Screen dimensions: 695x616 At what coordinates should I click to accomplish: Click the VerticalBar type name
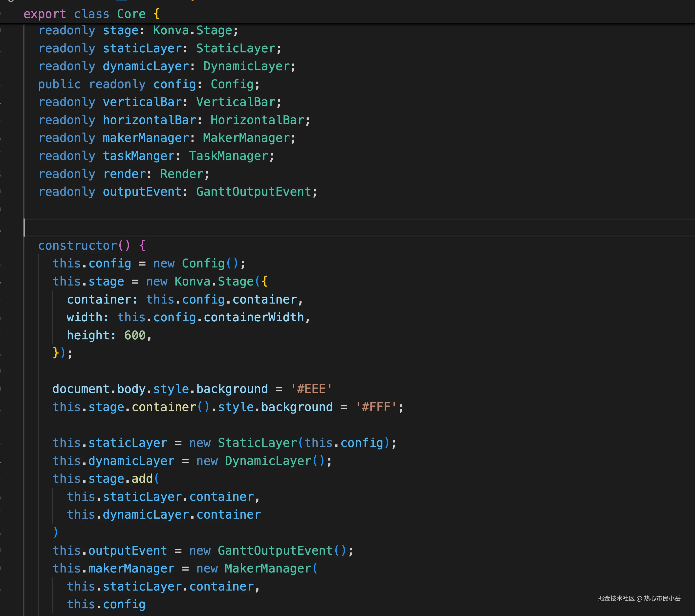click(x=236, y=102)
